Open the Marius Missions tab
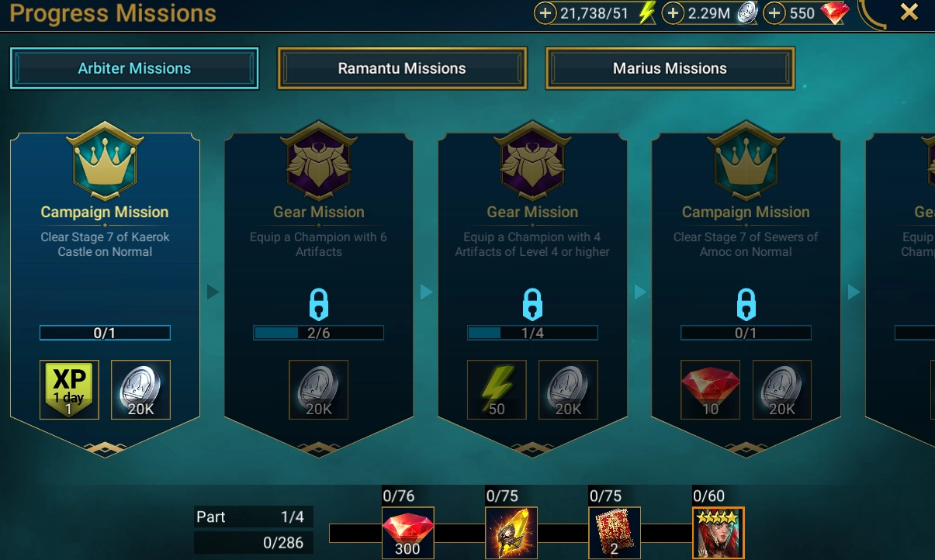 (x=670, y=68)
